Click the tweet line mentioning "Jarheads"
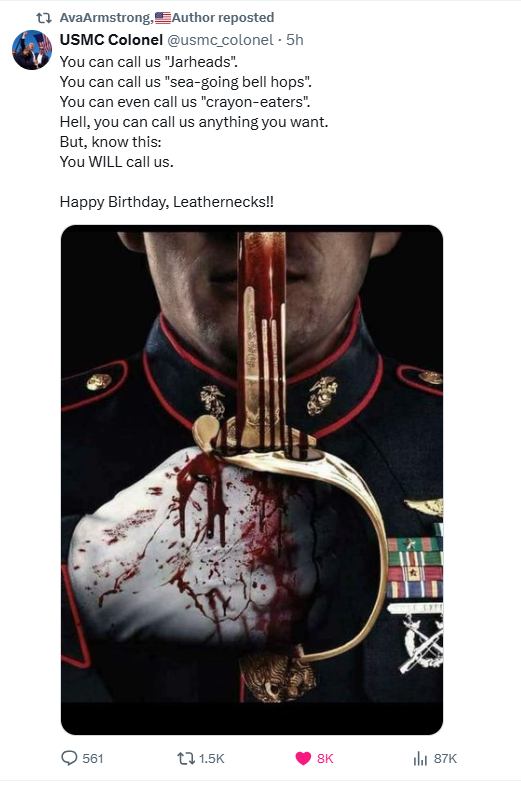The width and height of the screenshot is (521, 785). (x=149, y=62)
